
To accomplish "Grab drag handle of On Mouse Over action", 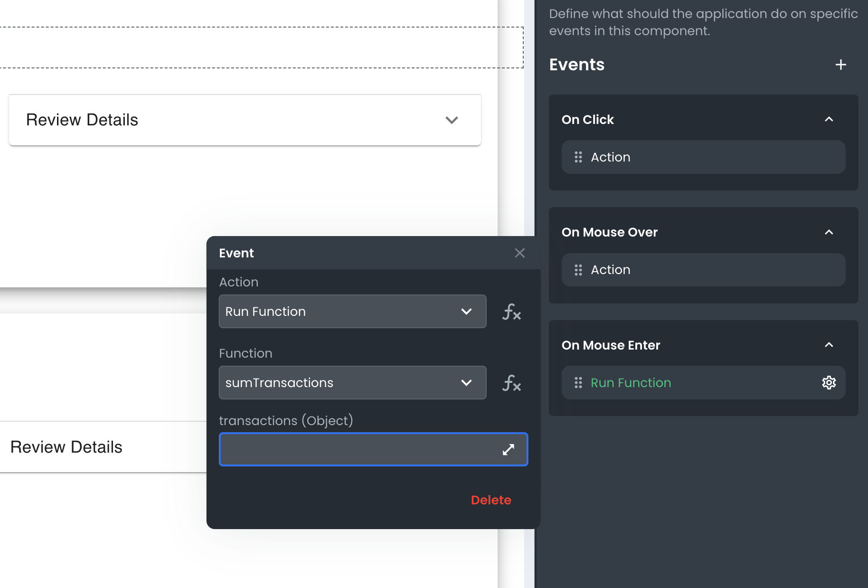I will pos(578,270).
